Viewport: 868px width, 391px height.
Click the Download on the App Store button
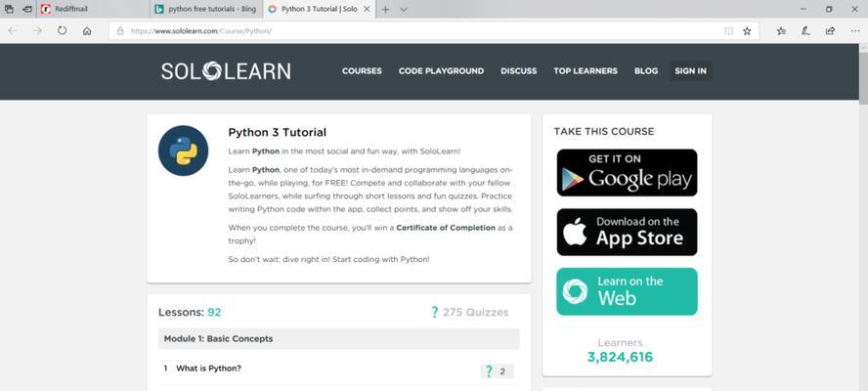point(627,232)
